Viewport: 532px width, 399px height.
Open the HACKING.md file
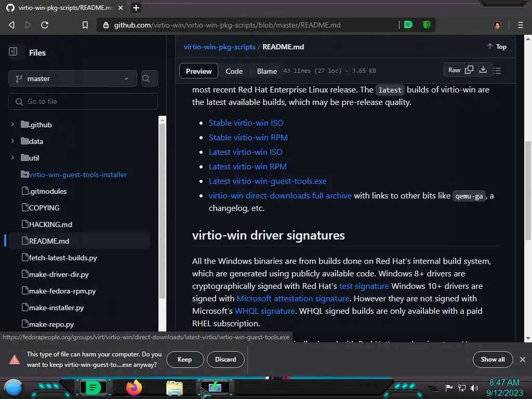tap(50, 224)
